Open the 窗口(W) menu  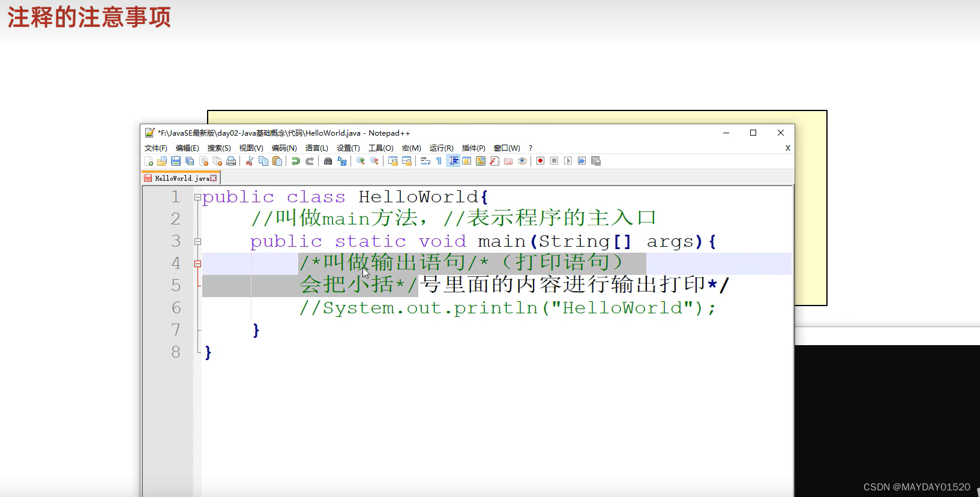(x=507, y=148)
